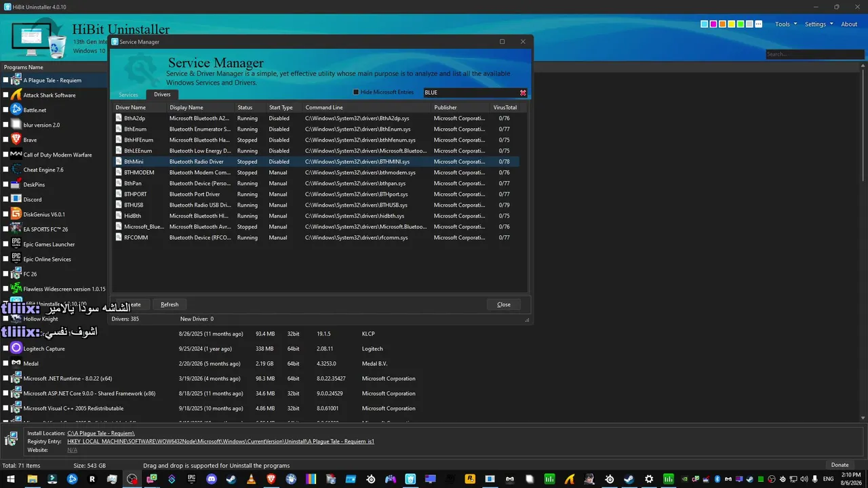Click the Refresh button in Service Manager
Viewport: 868px width, 488px height.
[170, 304]
